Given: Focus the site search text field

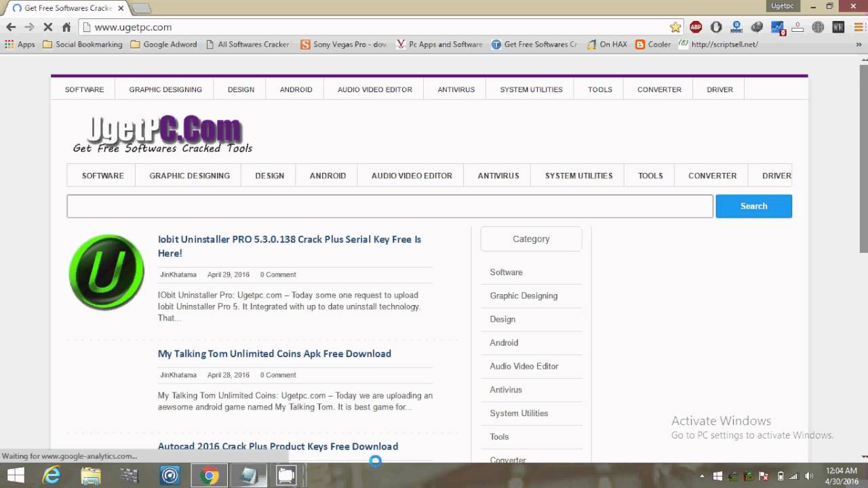Looking at the screenshot, I should [x=390, y=206].
